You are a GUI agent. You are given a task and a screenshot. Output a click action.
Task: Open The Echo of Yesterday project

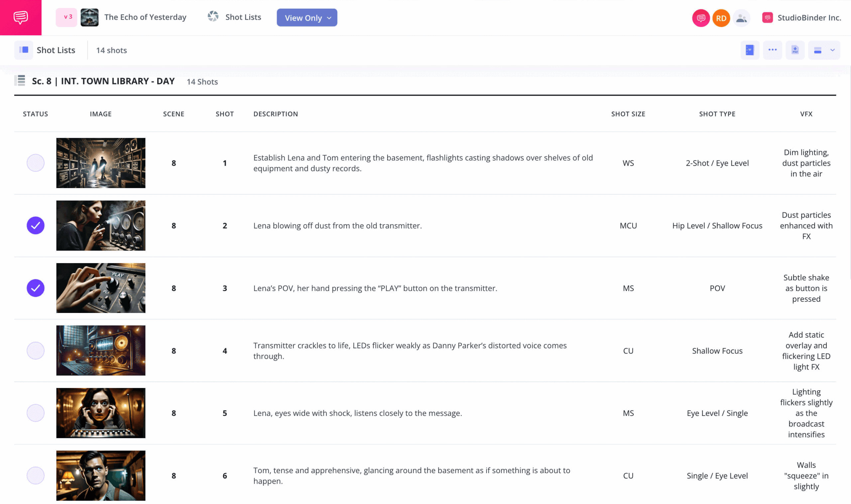[x=145, y=17]
